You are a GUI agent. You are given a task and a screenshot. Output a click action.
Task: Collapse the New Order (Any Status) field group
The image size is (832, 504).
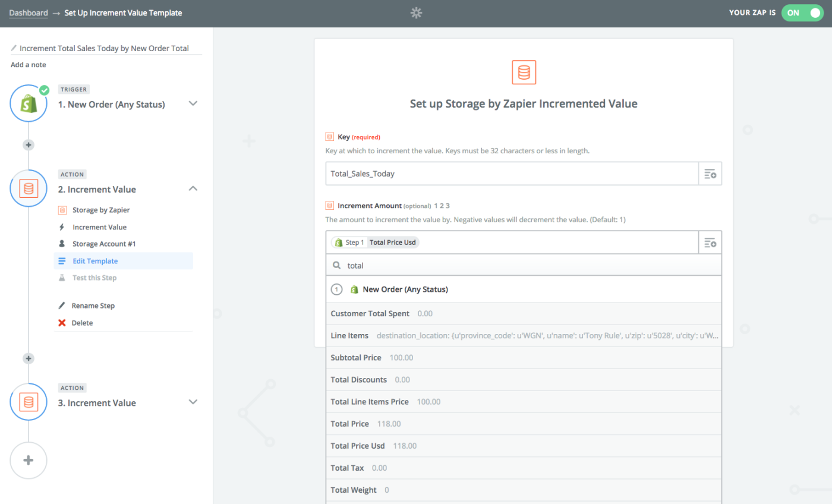coord(524,289)
